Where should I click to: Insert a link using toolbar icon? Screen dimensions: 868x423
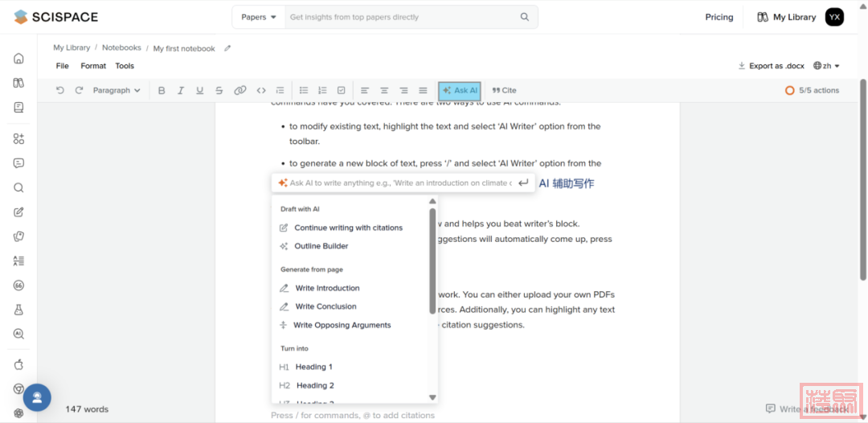coord(240,91)
